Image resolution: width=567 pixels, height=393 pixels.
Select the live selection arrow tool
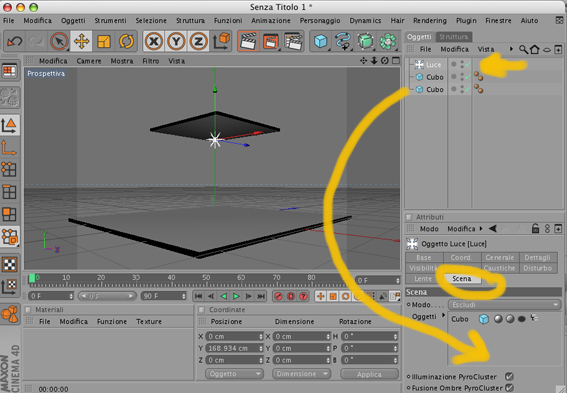click(x=59, y=41)
